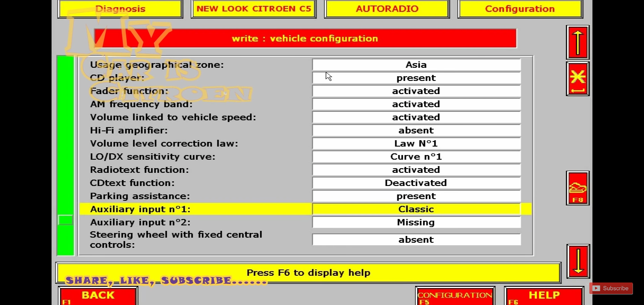Viewport: 644px width, 305px height.
Task: Change the Fader function value field
Action: tap(416, 91)
